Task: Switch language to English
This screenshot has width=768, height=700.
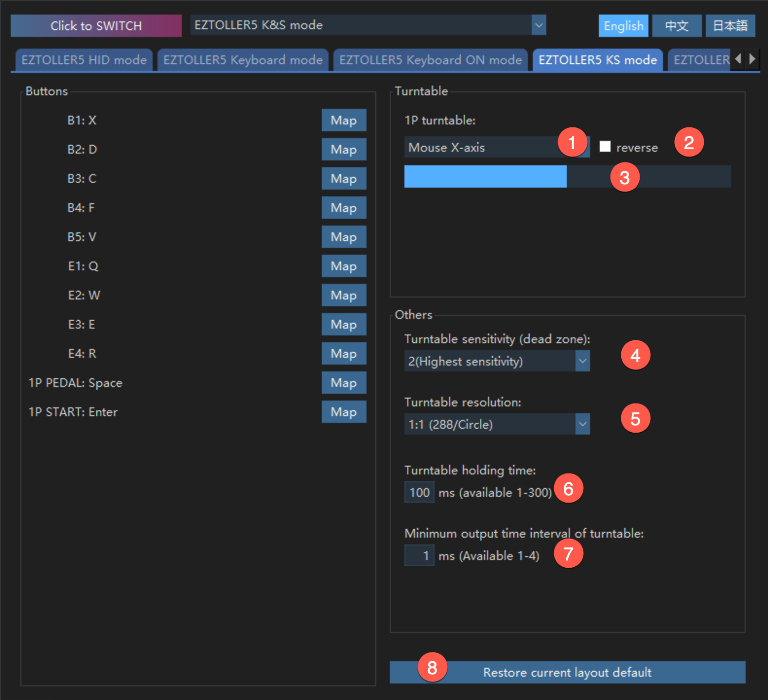Action: [624, 26]
